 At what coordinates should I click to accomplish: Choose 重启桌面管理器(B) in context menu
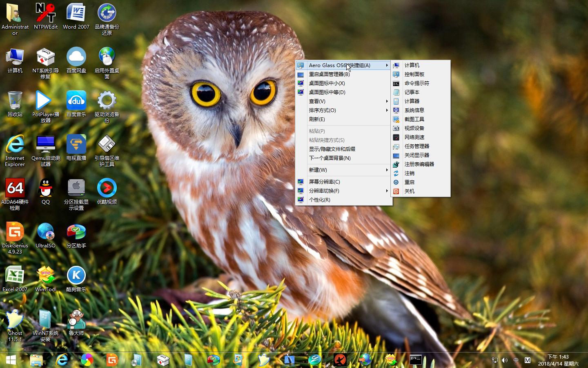pyautogui.click(x=343, y=74)
